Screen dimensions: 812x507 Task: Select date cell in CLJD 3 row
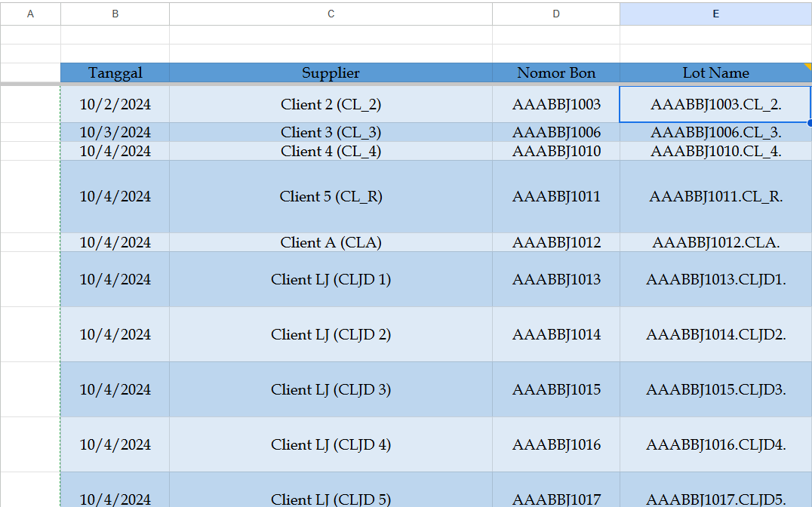(115, 389)
